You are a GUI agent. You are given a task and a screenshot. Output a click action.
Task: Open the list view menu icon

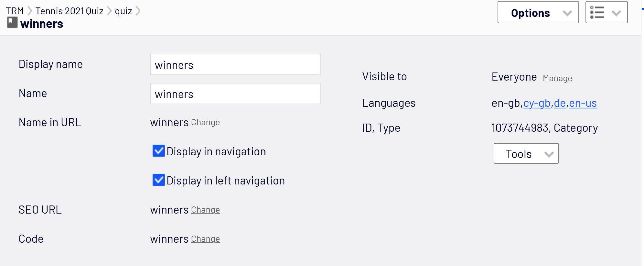(x=597, y=13)
